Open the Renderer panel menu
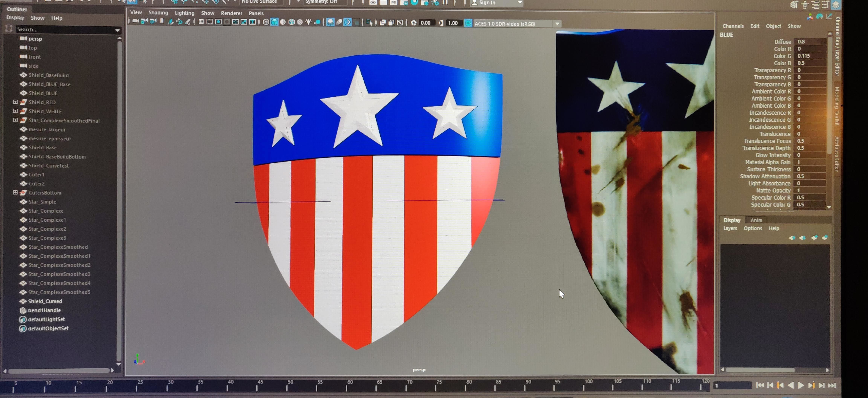Screen dimensions: 868x398 point(232,13)
